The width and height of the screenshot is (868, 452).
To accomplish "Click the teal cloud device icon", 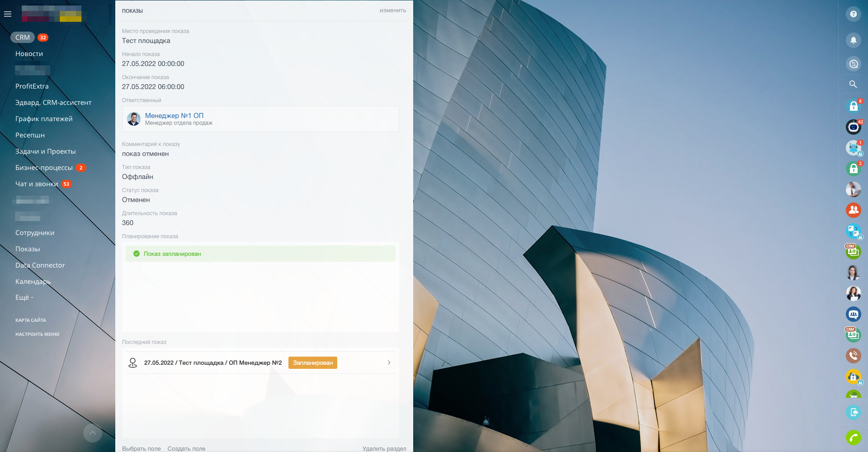I will tap(853, 412).
